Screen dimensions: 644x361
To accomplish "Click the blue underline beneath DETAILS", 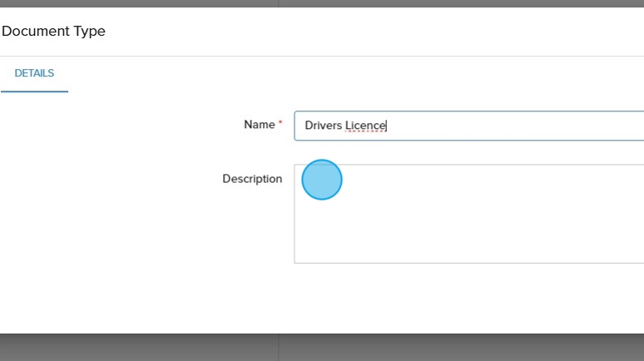I will [x=34, y=91].
